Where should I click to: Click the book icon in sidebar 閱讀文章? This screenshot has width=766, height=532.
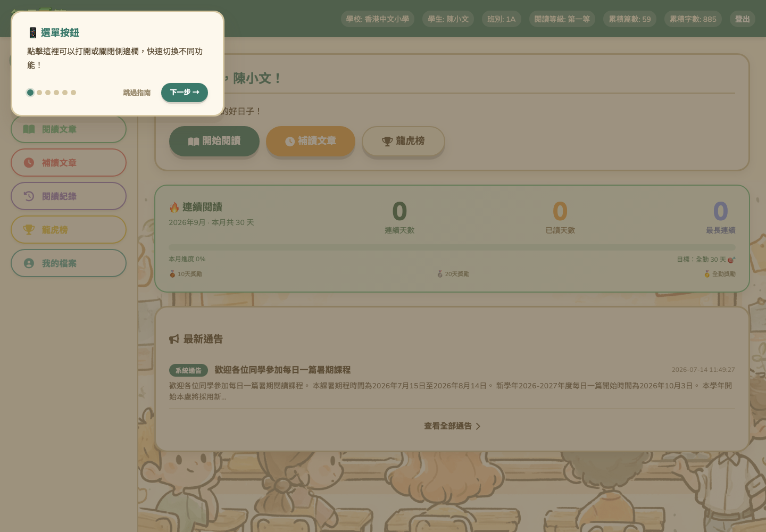tap(29, 129)
